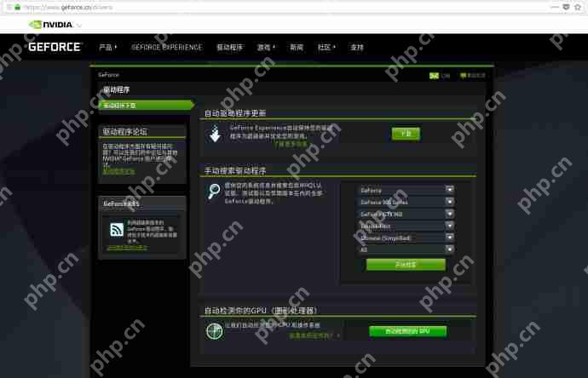Click the GeForce breadcrumb link

(x=108, y=75)
